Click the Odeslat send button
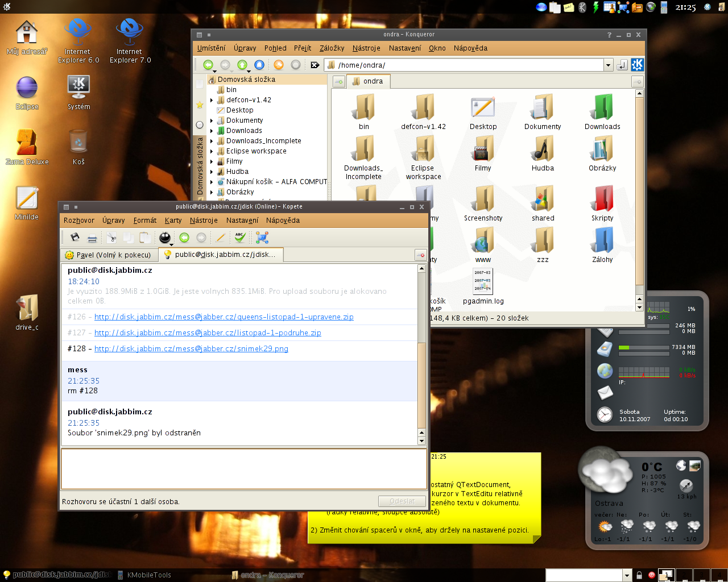 pyautogui.click(x=402, y=501)
